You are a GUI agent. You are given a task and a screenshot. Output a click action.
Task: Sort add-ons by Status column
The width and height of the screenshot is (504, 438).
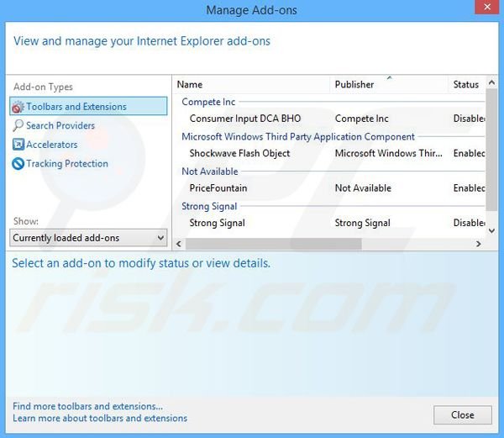(x=467, y=85)
